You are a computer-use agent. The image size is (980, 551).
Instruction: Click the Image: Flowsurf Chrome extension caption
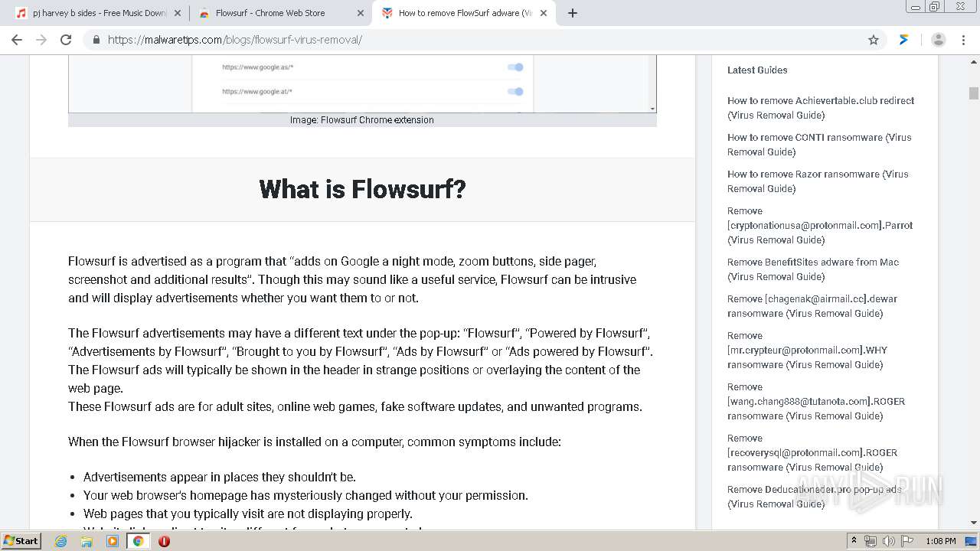click(x=362, y=120)
